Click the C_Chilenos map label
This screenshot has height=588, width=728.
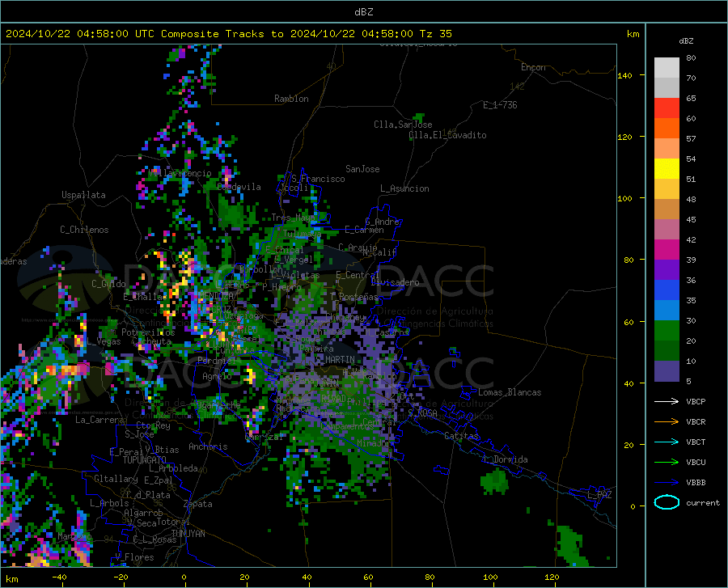pos(84,230)
